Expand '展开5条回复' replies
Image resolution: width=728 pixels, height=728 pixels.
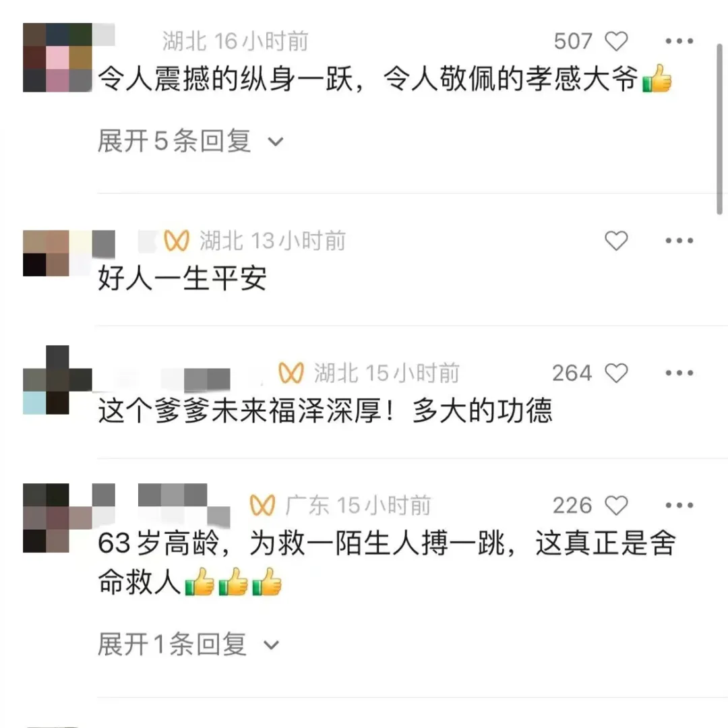click(190, 141)
